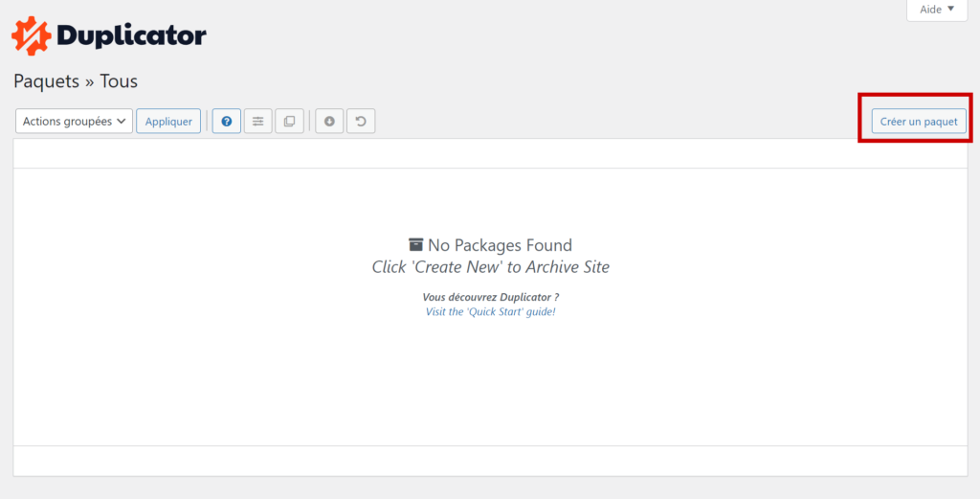Screen dimensions: 980x499
Task: Click the Duplicator wordmark text
Action: 131,35
